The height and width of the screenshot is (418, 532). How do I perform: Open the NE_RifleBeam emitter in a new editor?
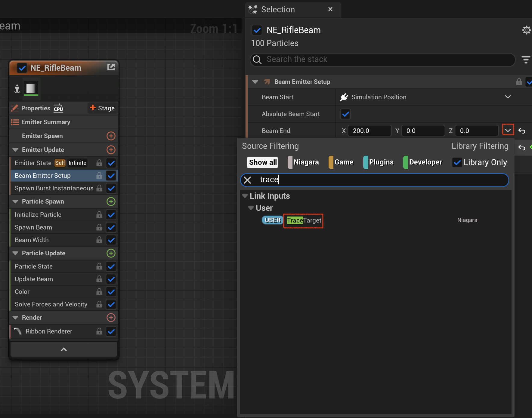coord(111,67)
